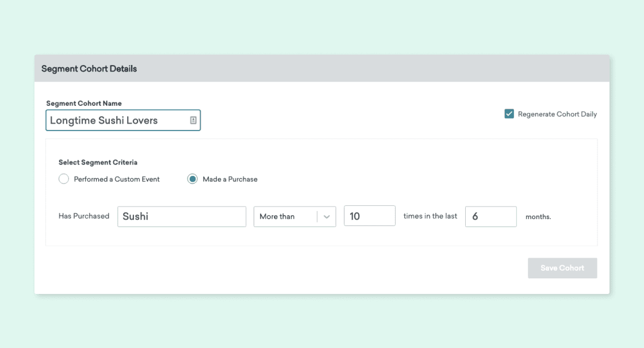Click the Segment Cohort Name field label

(x=84, y=104)
